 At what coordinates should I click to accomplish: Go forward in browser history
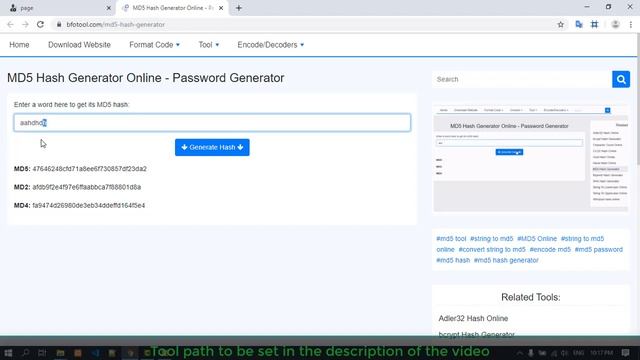(25, 24)
